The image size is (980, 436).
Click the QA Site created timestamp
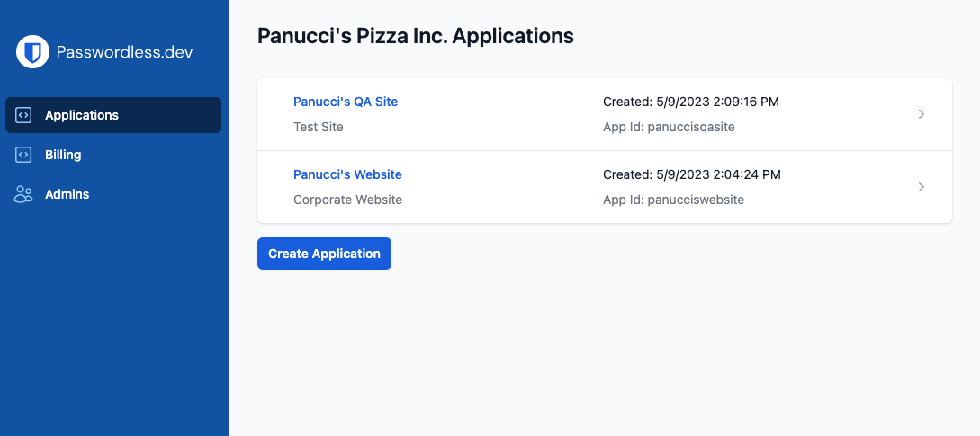click(691, 102)
